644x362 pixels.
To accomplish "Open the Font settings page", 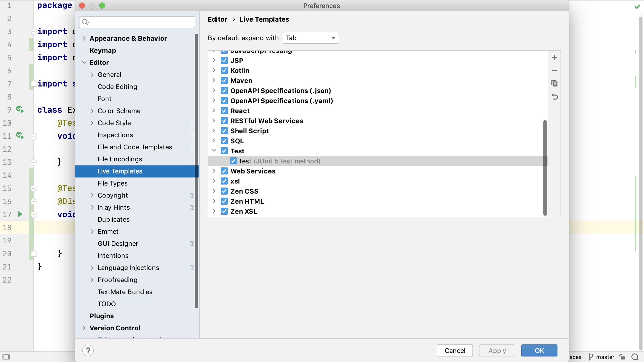I will [x=104, y=99].
